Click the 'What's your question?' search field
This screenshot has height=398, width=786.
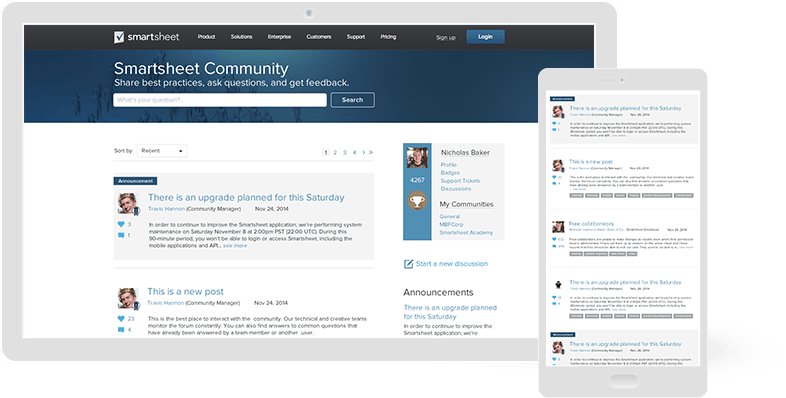coord(220,100)
